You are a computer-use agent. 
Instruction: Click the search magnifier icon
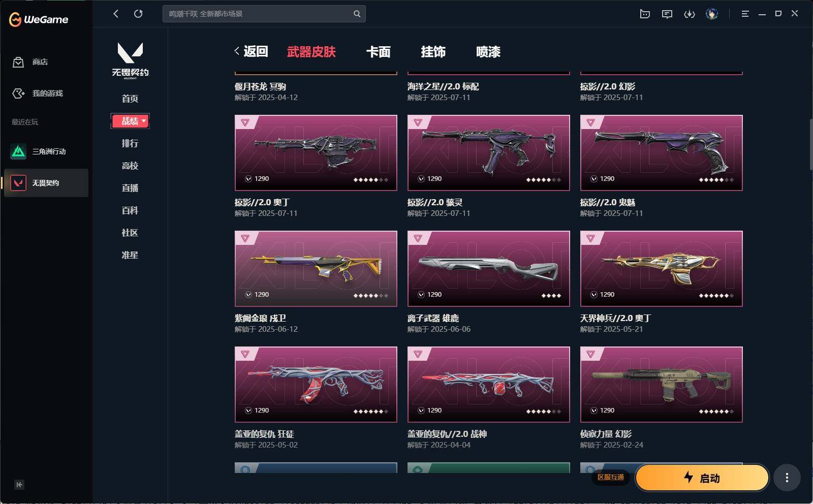coord(357,14)
